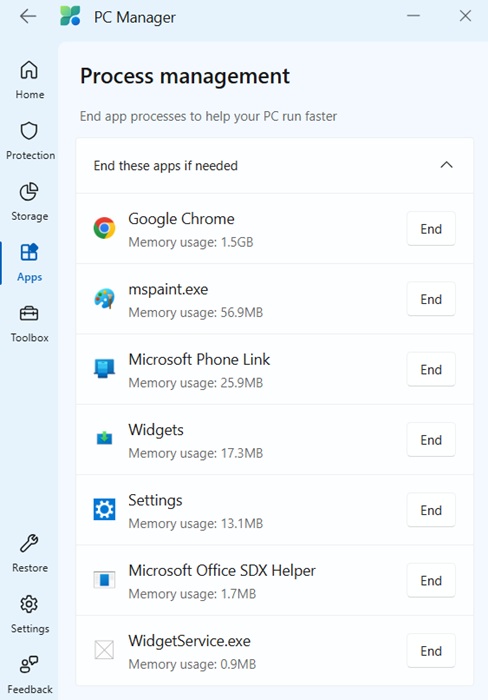End the Google Chrome process
This screenshot has width=488, height=700.
tap(431, 229)
